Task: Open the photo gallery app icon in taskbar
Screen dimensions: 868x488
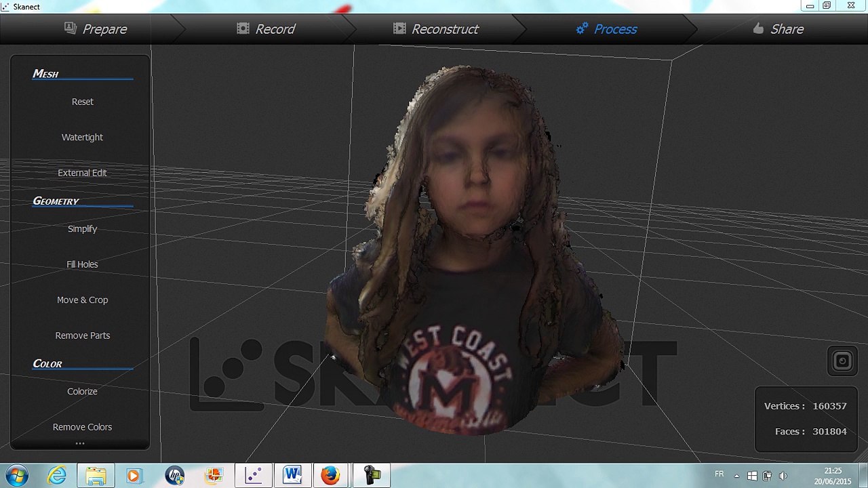Action: pyautogui.click(x=214, y=476)
